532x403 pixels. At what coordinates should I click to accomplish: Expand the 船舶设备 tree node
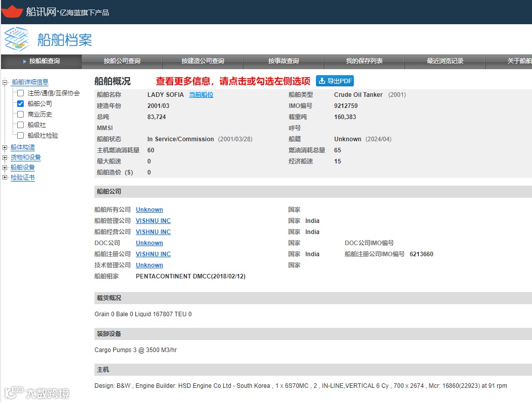5,167
